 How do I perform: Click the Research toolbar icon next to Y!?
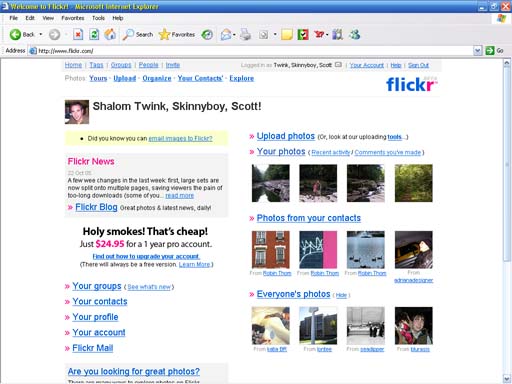tap(337, 34)
